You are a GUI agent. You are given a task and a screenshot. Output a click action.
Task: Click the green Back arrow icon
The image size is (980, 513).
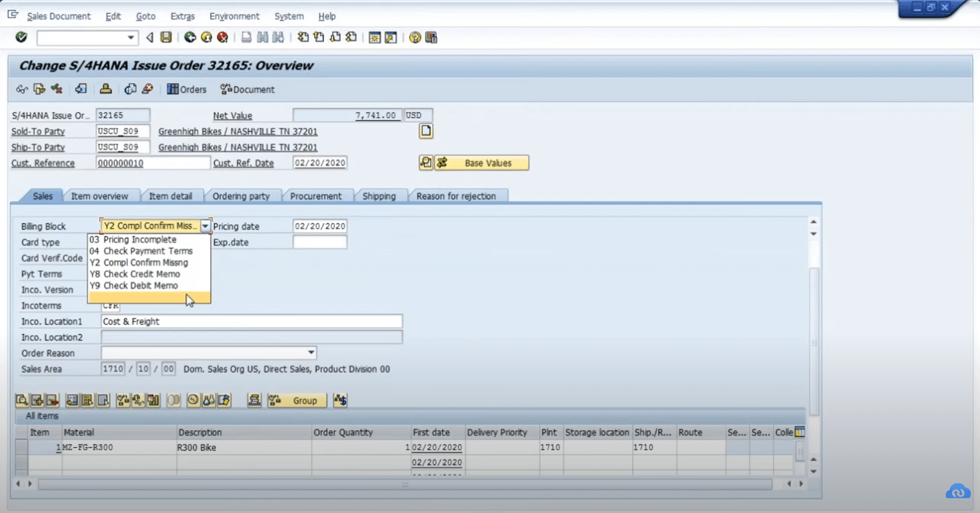click(x=189, y=37)
